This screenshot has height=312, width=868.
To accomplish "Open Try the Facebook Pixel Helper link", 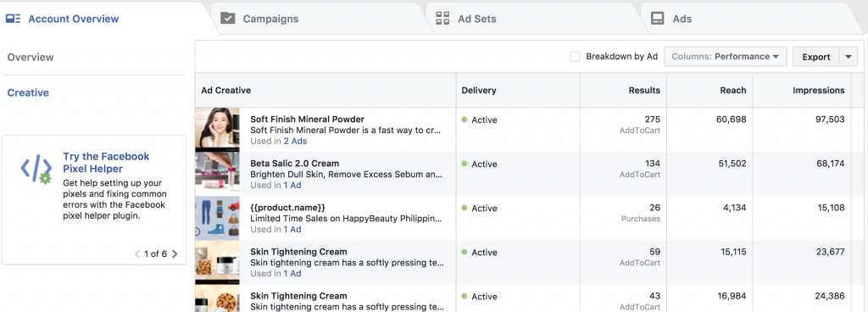I will coord(106,162).
